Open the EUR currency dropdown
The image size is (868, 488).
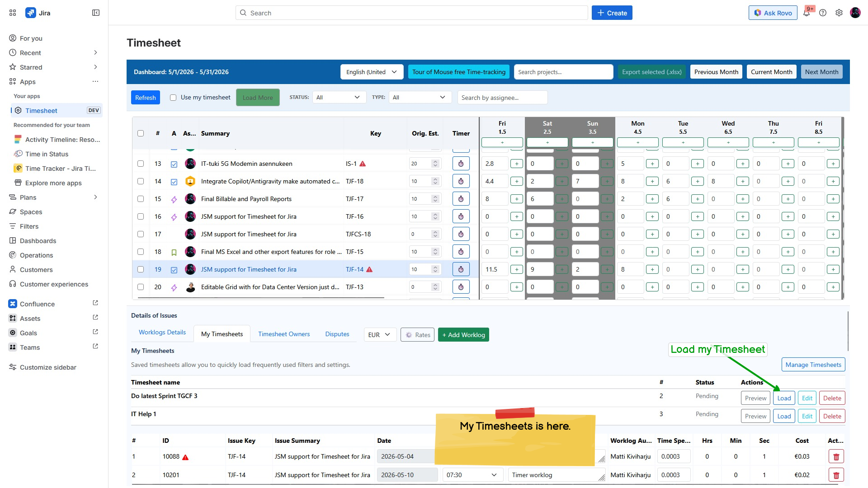(x=380, y=335)
